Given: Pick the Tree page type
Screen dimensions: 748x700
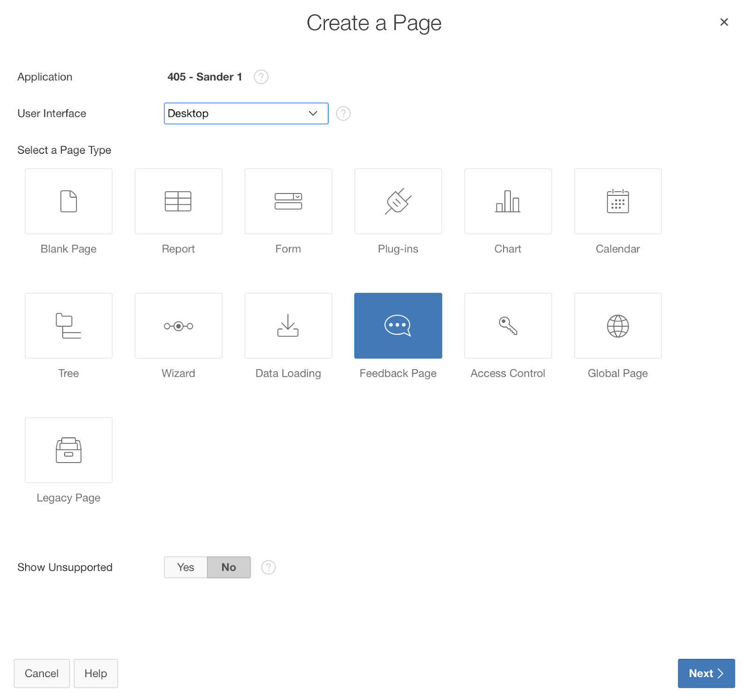Looking at the screenshot, I should click(69, 326).
